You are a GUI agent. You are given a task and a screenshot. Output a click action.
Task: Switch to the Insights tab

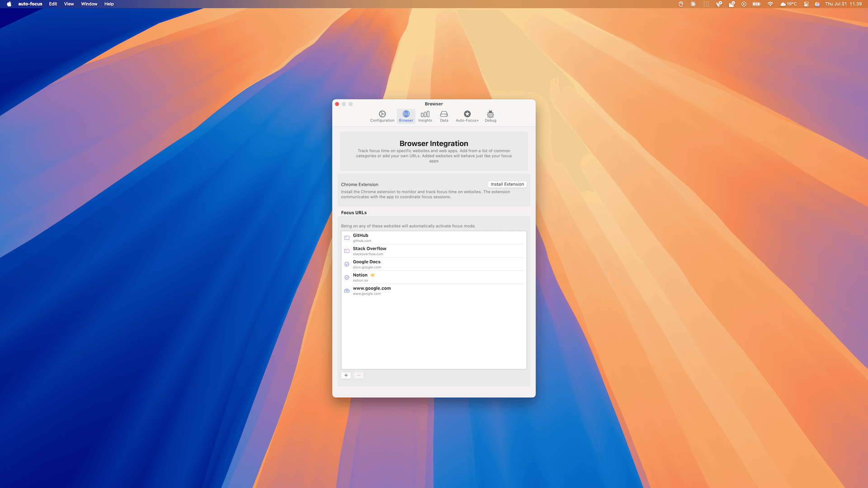point(425,116)
